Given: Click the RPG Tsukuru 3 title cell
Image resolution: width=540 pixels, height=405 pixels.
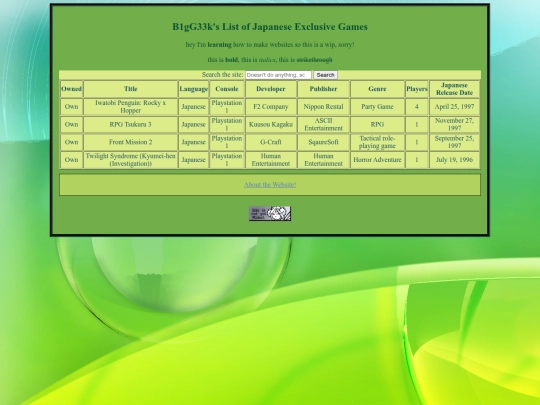Looking at the screenshot, I should click(131, 124).
